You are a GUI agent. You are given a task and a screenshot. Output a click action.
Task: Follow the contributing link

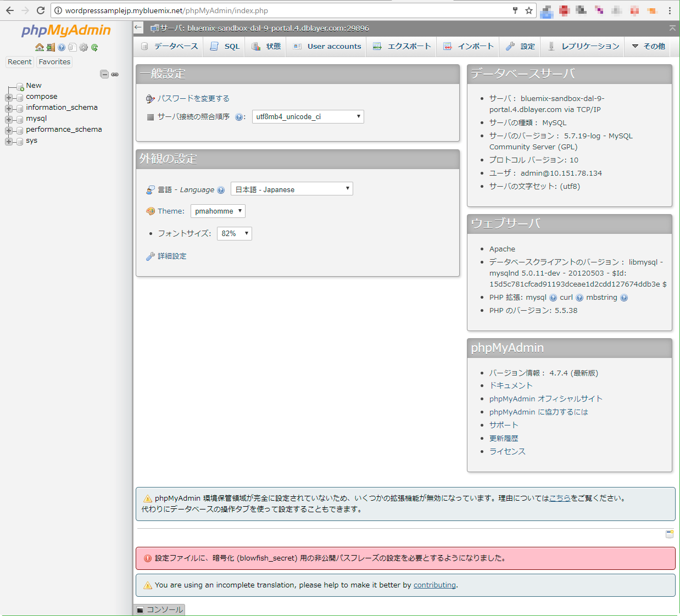tap(434, 585)
